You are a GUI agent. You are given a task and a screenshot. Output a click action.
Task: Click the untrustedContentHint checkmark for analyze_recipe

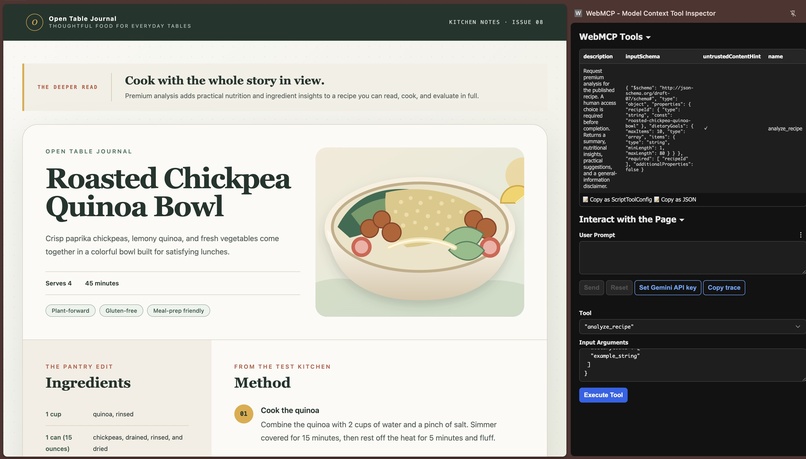click(x=705, y=128)
